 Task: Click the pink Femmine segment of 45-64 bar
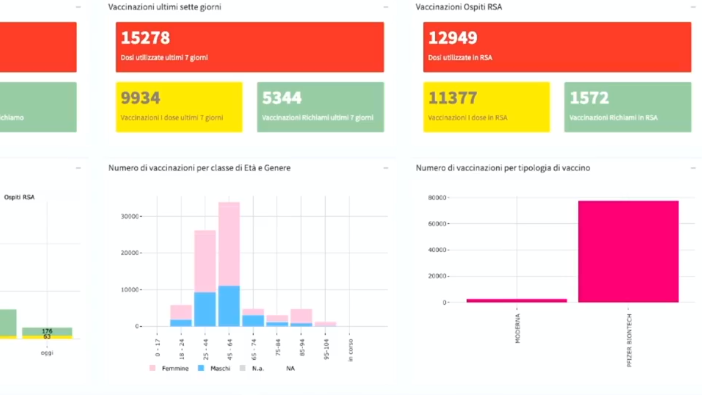click(229, 244)
